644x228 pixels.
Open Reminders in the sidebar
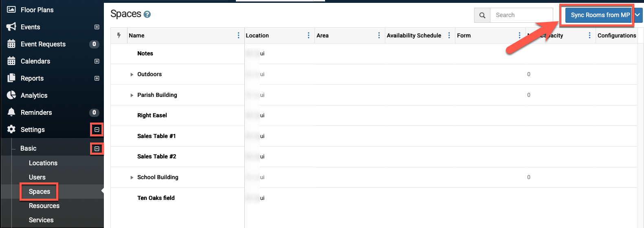pos(36,112)
